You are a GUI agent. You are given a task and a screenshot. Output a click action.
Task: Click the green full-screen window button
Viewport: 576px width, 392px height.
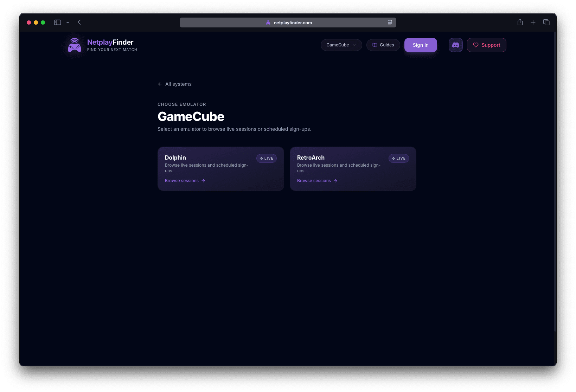[43, 23]
